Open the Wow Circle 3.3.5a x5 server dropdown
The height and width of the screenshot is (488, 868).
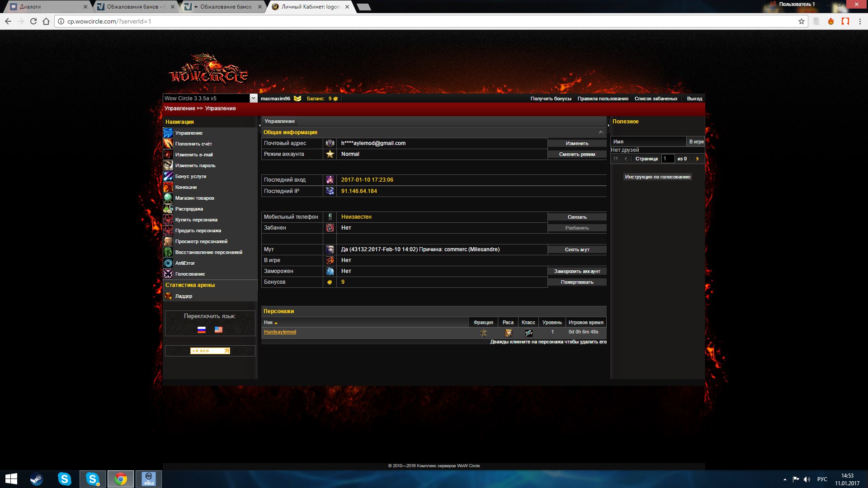(x=253, y=99)
